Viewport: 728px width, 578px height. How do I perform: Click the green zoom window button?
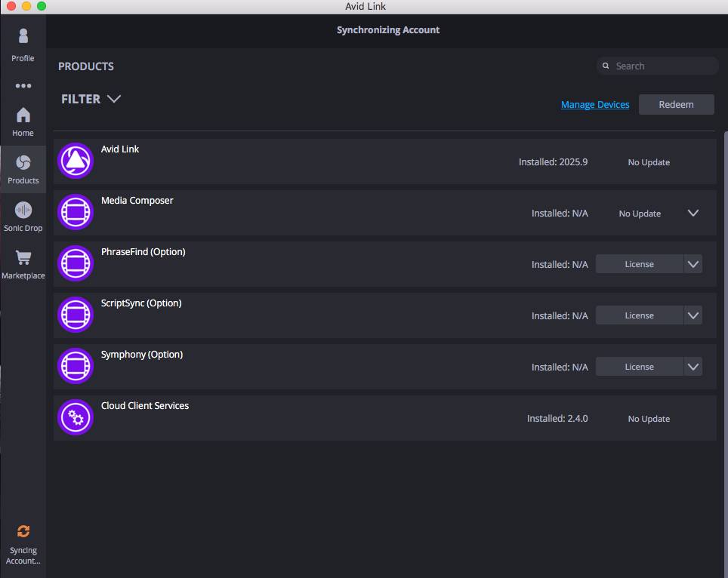click(x=42, y=6)
